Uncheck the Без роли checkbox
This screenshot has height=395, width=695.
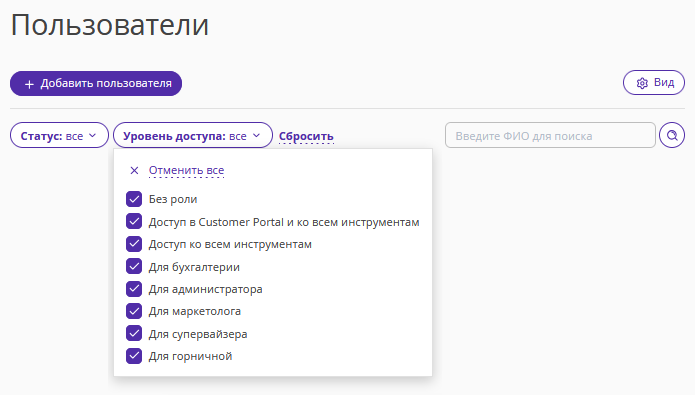click(134, 199)
